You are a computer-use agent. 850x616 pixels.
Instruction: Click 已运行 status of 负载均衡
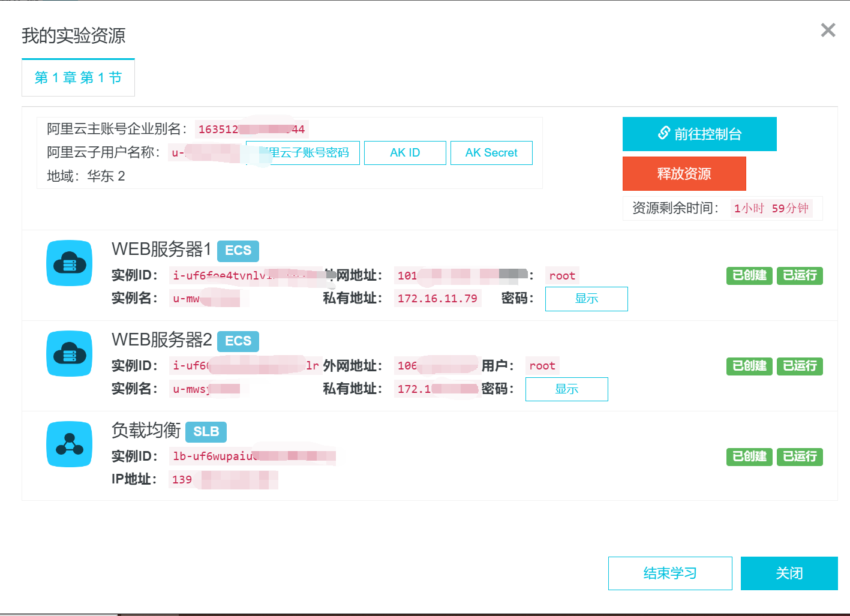pyautogui.click(x=800, y=456)
